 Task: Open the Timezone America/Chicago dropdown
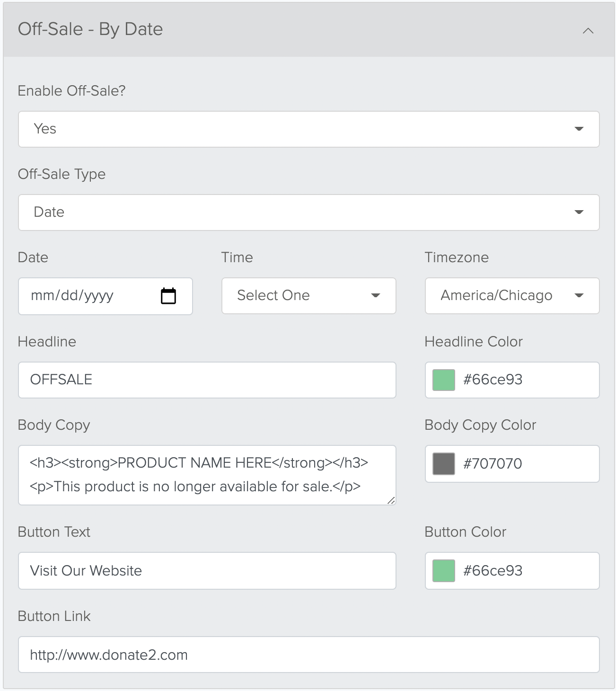tap(512, 296)
